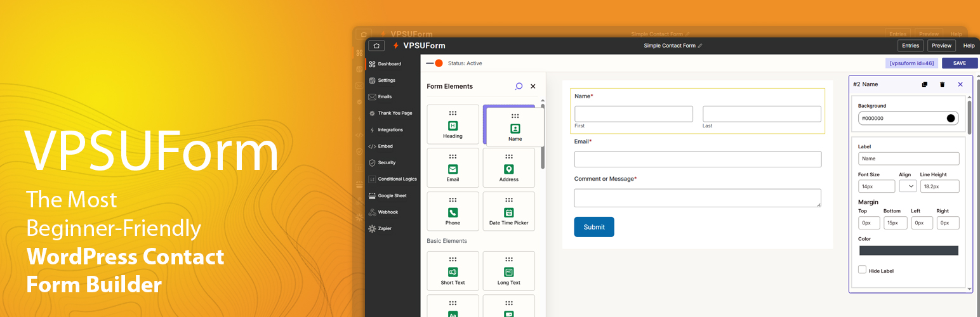Delete the #2 Name field with the trash icon

(942, 84)
